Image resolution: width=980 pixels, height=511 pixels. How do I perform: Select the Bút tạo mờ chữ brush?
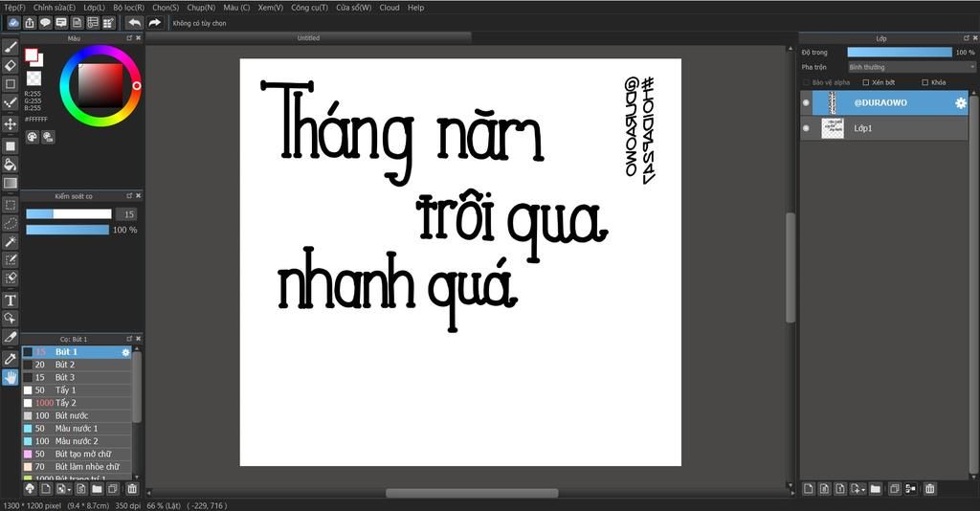[77, 455]
